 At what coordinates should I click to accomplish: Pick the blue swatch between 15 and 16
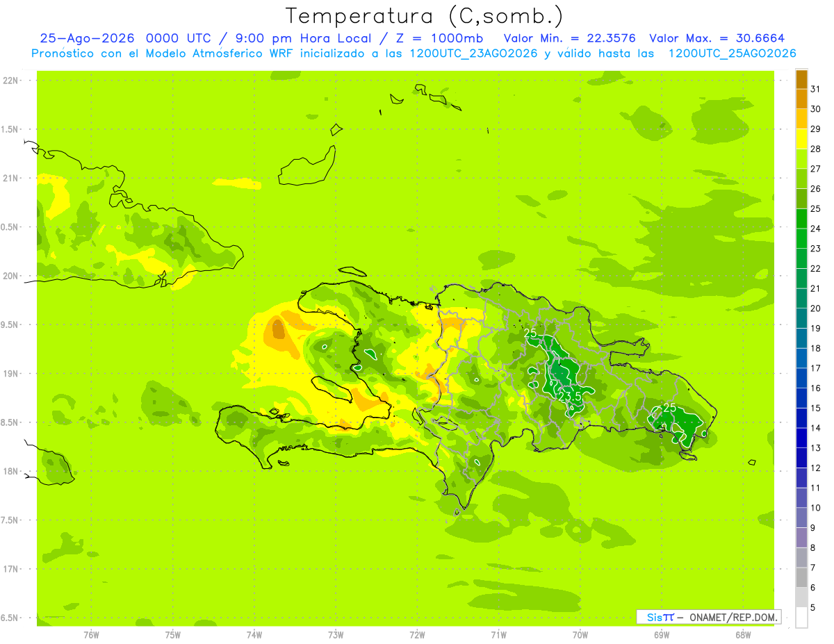click(801, 398)
